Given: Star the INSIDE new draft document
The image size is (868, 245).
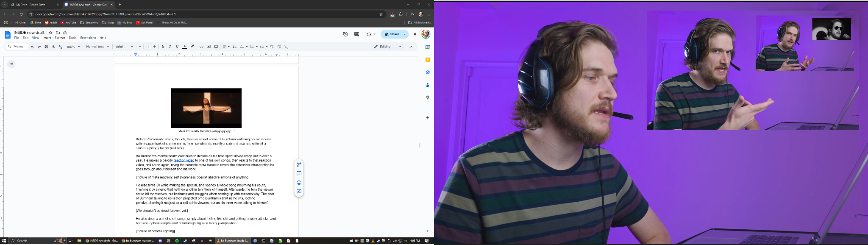Looking at the screenshot, I should (50, 33).
